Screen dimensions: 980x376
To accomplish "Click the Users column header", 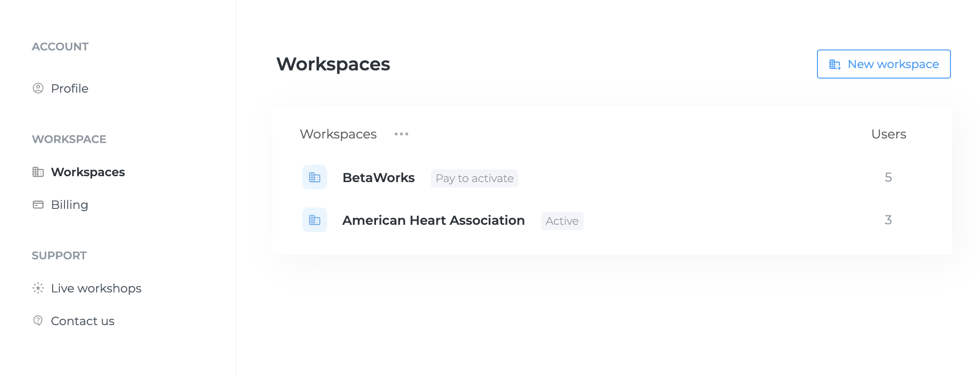I will (888, 134).
